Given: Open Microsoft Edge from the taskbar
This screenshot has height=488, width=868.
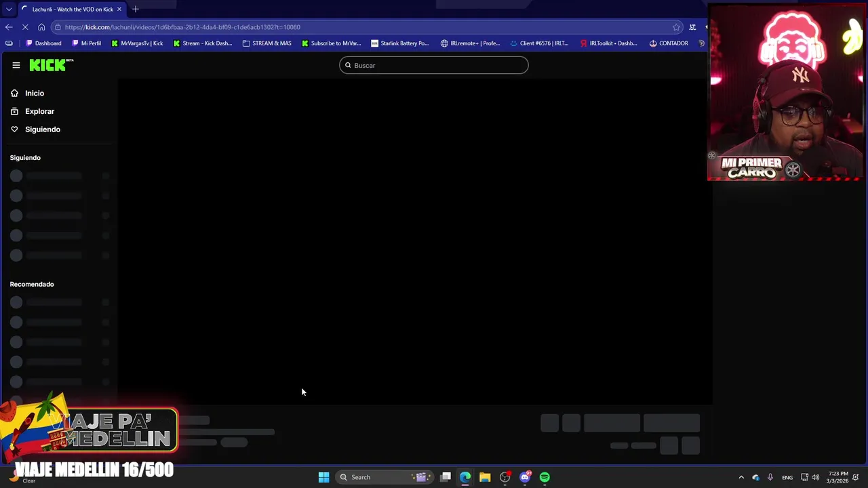Looking at the screenshot, I should click(465, 477).
